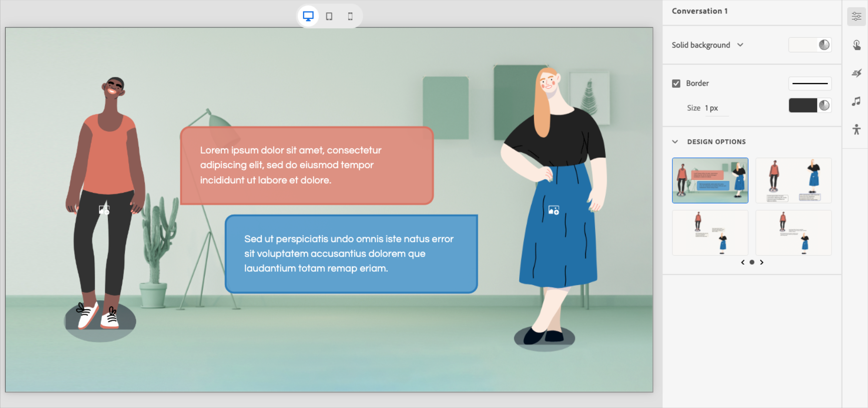Switch to tablet preview mode
Screen dimensions: 868x408
pos(329,16)
